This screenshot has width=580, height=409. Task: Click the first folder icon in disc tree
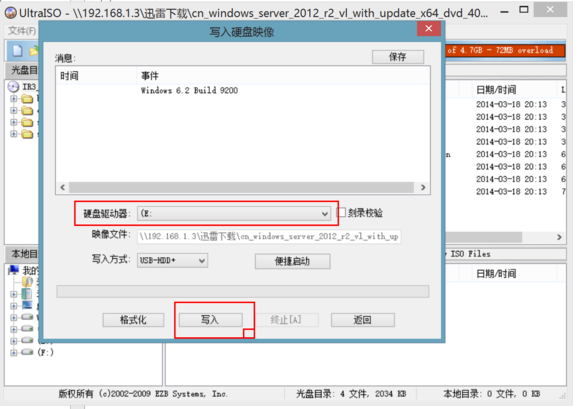27,99
